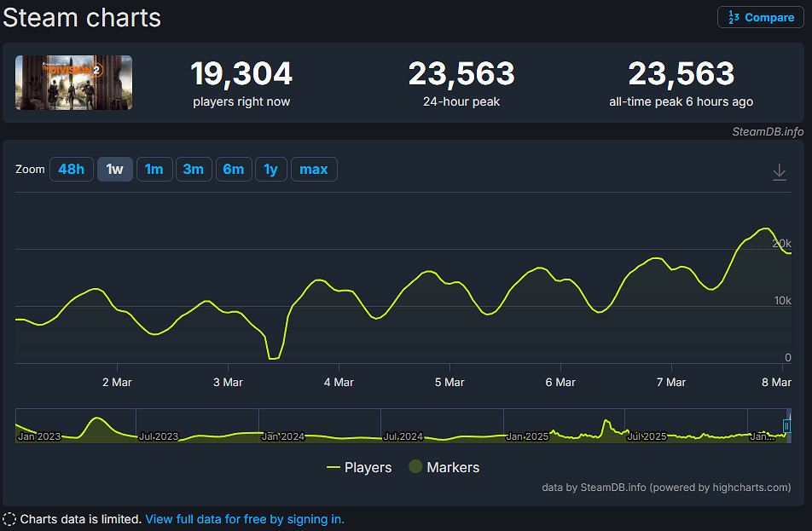The height and width of the screenshot is (531, 812).
Task: Click the SteamDB.info watermark text
Action: click(768, 131)
